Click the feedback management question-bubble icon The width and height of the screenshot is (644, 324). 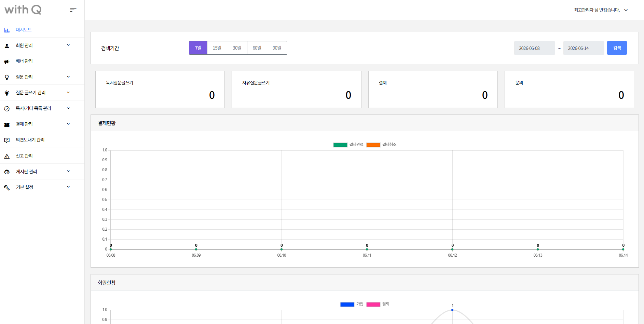coord(7,140)
